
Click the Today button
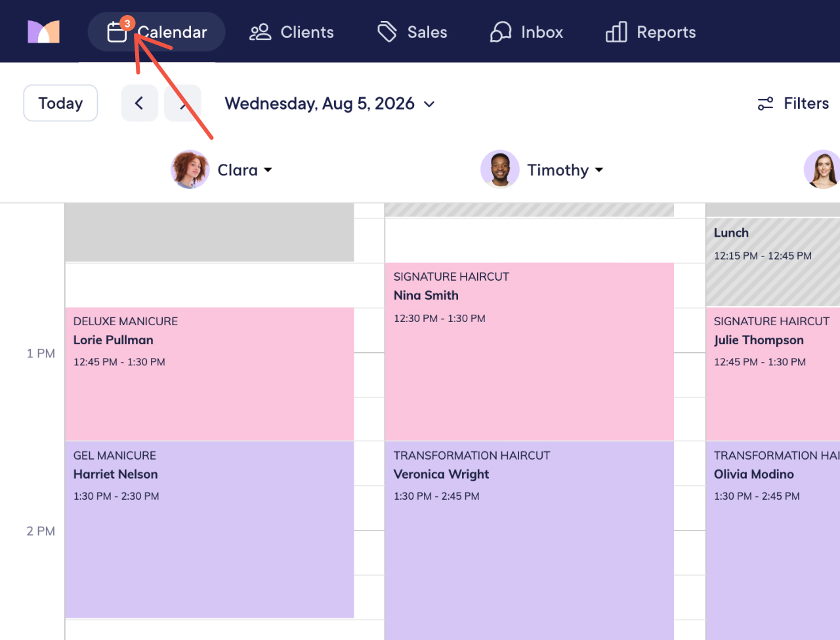(x=60, y=103)
